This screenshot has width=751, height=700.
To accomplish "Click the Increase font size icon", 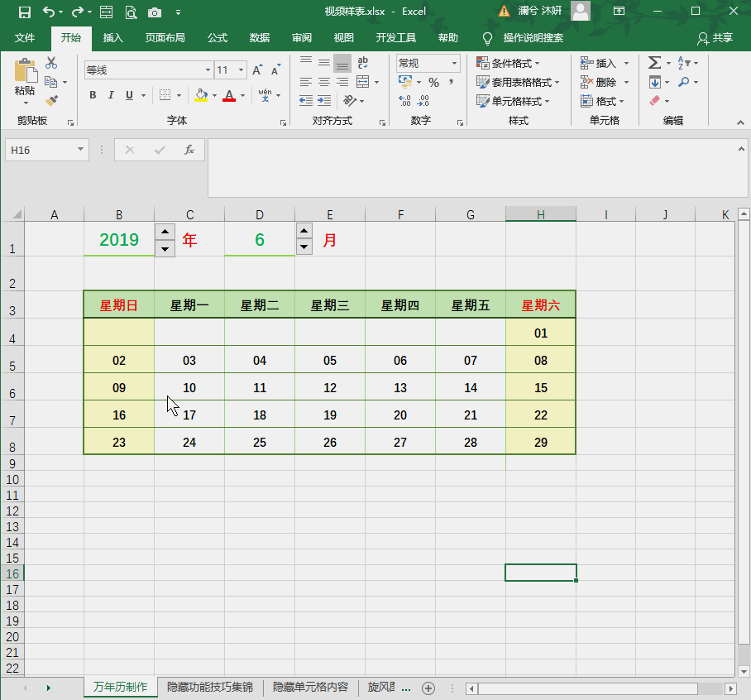I will click(257, 70).
